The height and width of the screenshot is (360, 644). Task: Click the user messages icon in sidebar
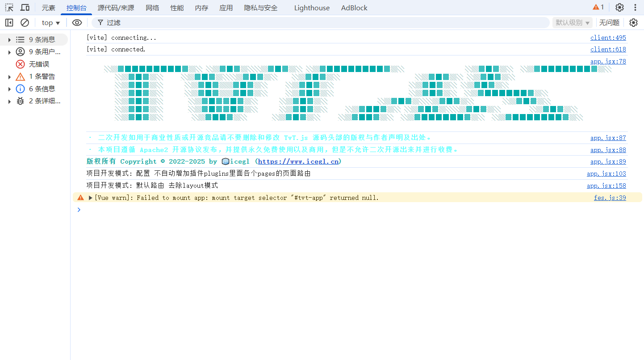click(20, 52)
